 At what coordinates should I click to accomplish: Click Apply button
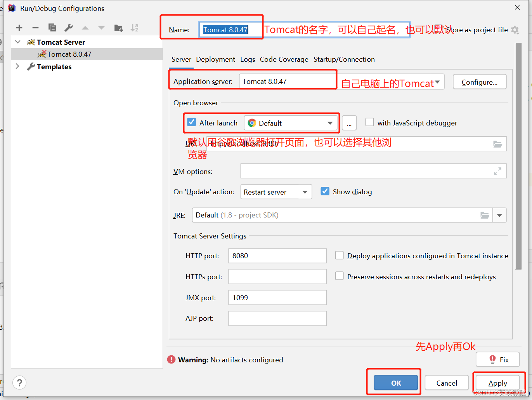(497, 383)
